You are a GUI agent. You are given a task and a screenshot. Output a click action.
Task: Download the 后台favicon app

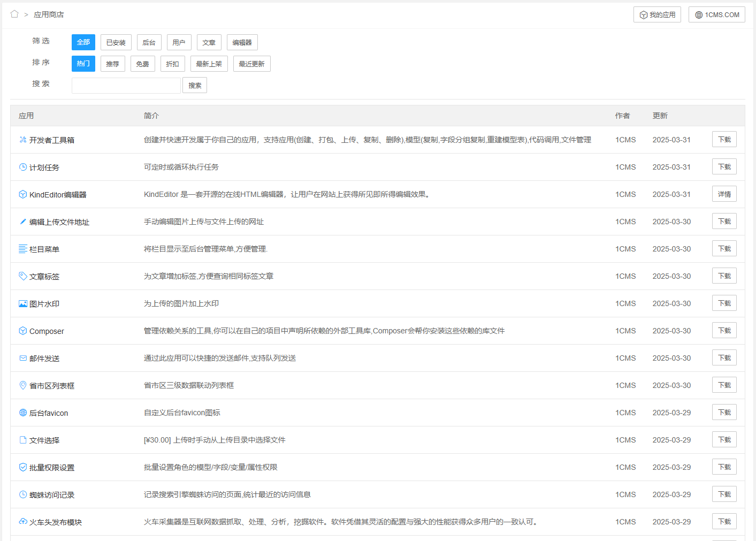[724, 412]
